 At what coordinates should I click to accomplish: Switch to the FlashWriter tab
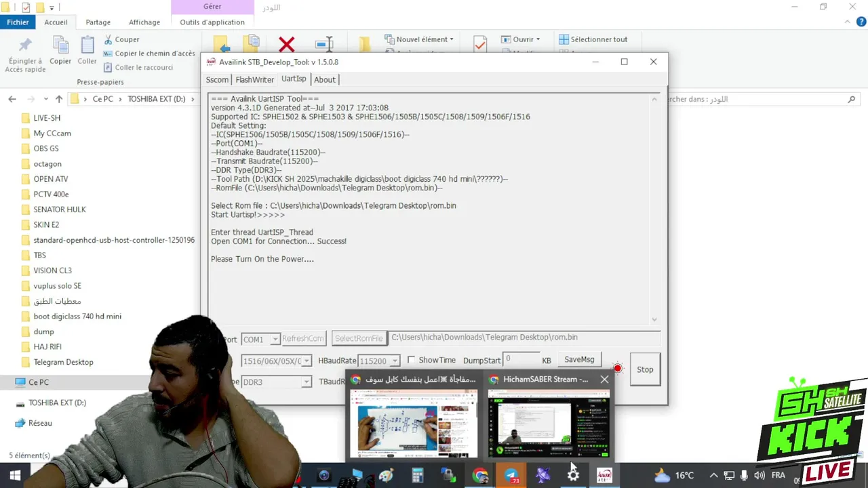[254, 79]
